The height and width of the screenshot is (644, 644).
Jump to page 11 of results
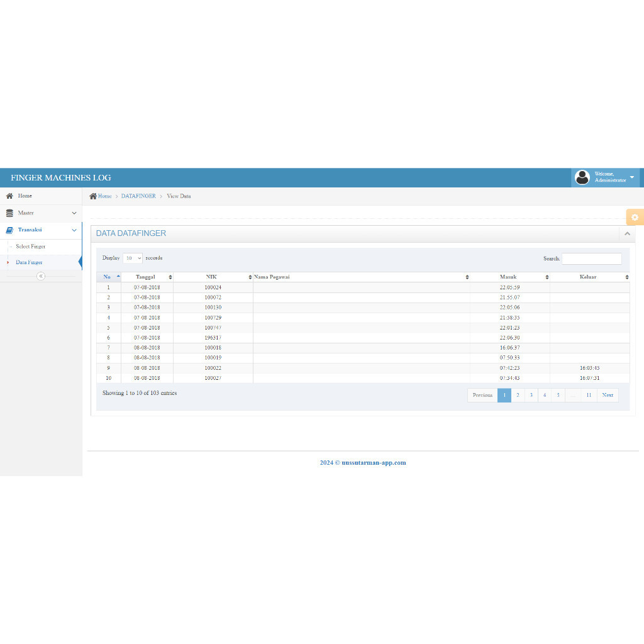(588, 395)
